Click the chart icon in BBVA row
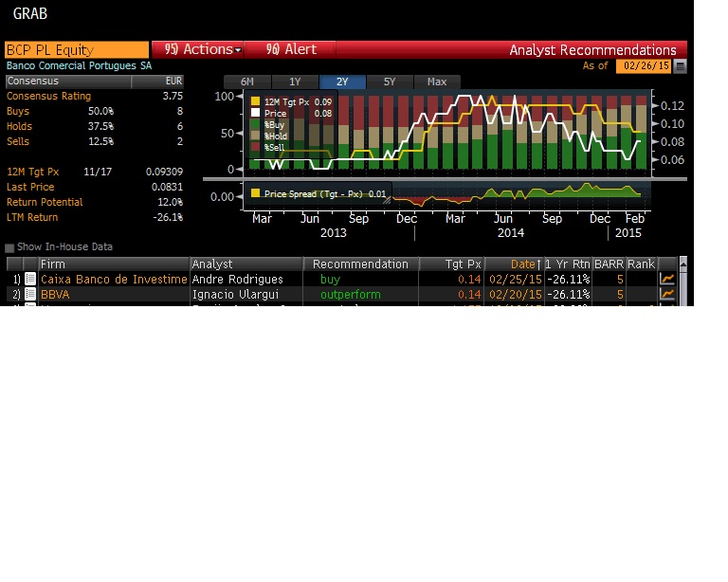This screenshot has width=728, height=582. pos(667,294)
